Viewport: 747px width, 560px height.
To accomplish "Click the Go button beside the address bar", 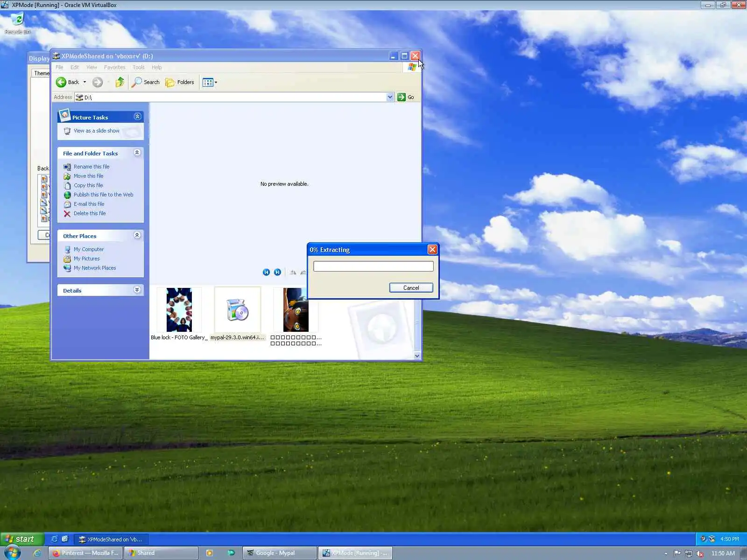I will click(x=406, y=97).
